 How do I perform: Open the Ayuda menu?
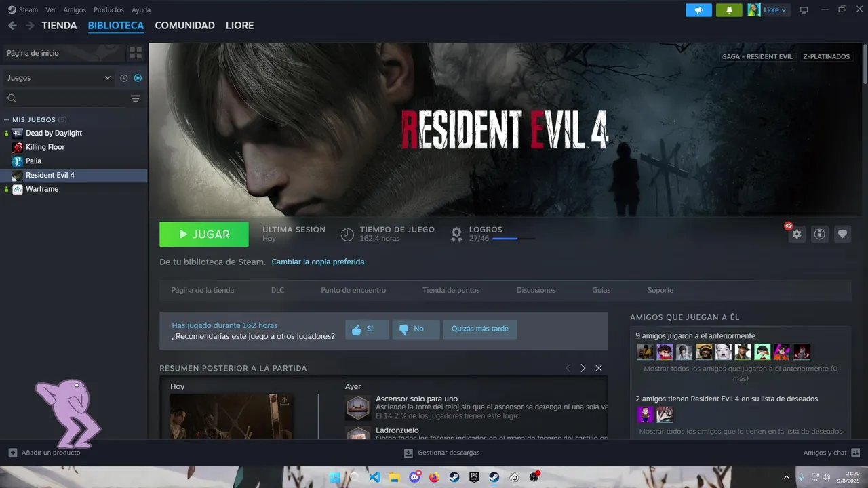coord(141,9)
